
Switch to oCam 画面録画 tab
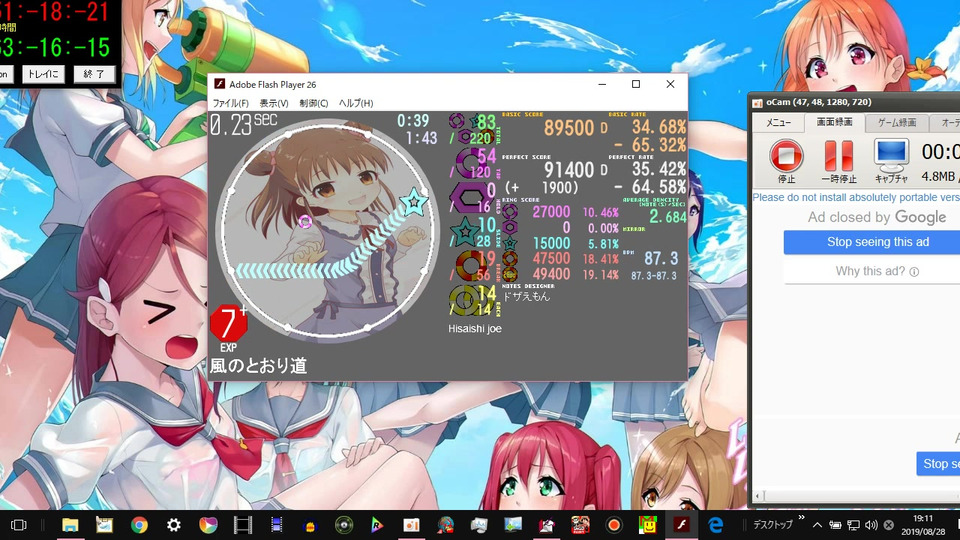click(834, 122)
